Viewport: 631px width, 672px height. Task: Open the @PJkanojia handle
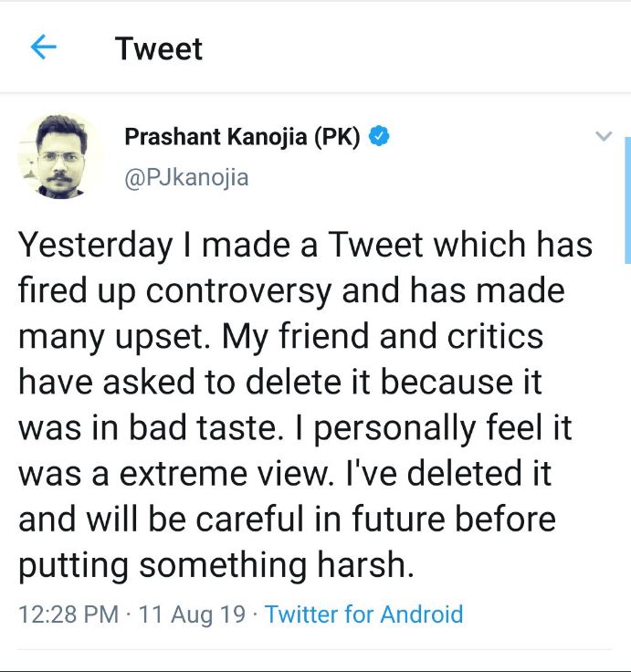tap(185, 177)
